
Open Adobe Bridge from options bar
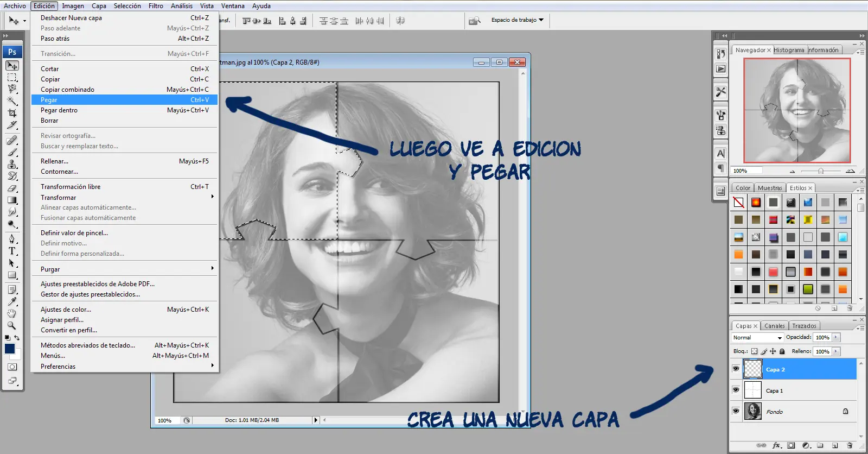point(475,21)
